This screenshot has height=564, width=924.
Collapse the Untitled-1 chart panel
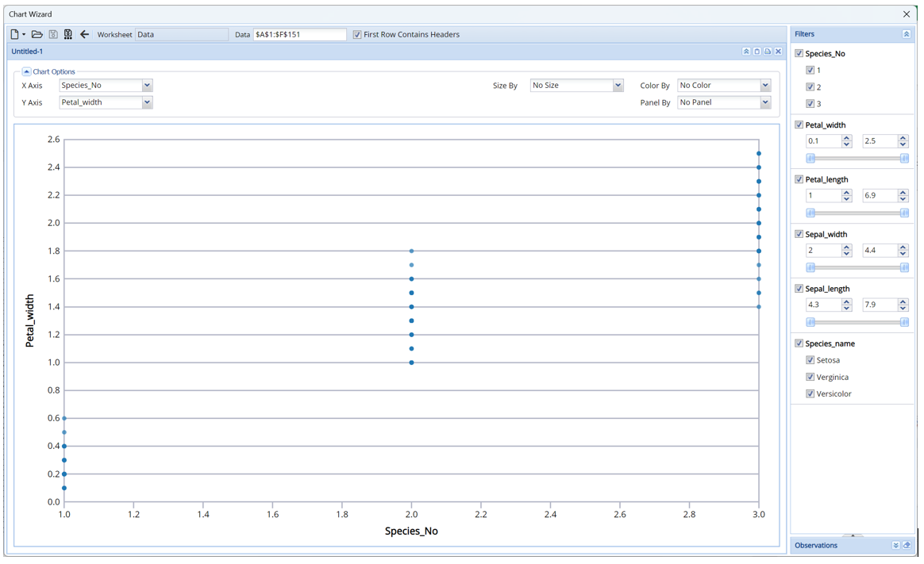746,51
